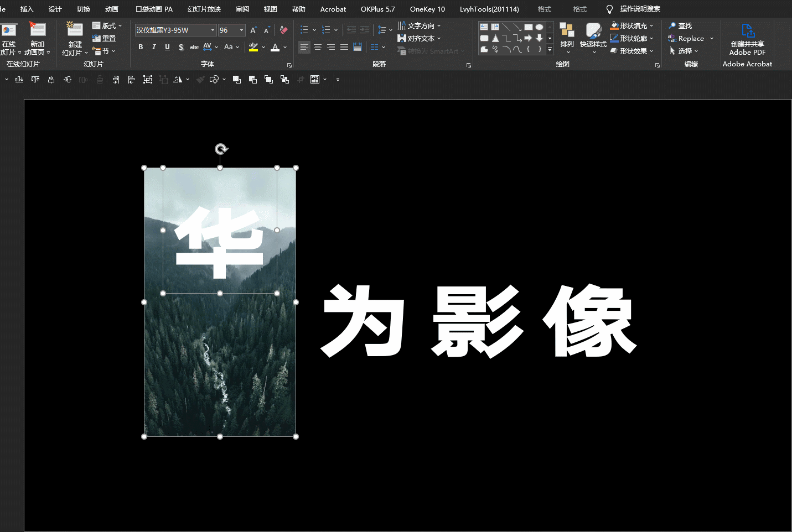Image resolution: width=792 pixels, height=532 pixels.
Task: Click the 操作说明搜索 search box
Action: tap(640, 9)
